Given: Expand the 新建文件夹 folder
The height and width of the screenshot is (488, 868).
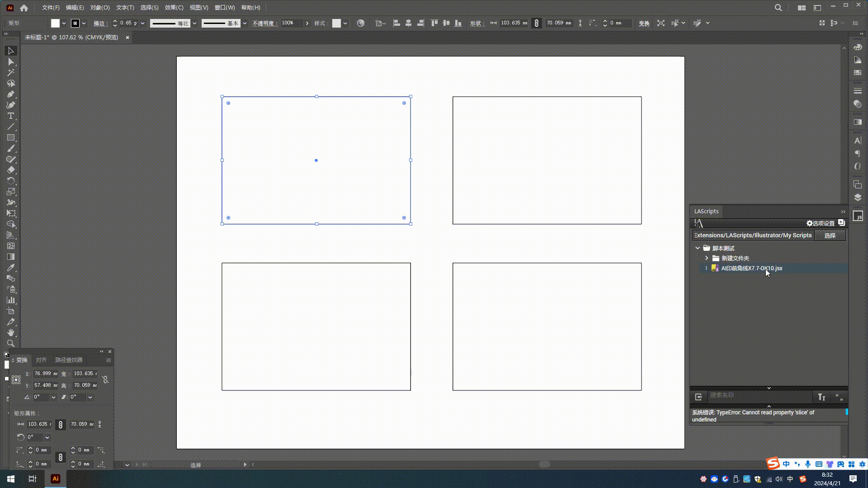Looking at the screenshot, I should pyautogui.click(x=707, y=258).
